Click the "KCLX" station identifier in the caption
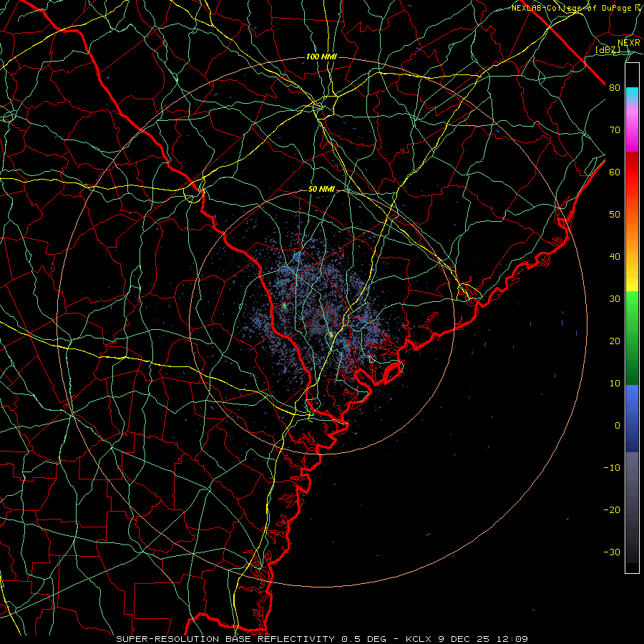The image size is (644, 644). pyautogui.click(x=418, y=639)
